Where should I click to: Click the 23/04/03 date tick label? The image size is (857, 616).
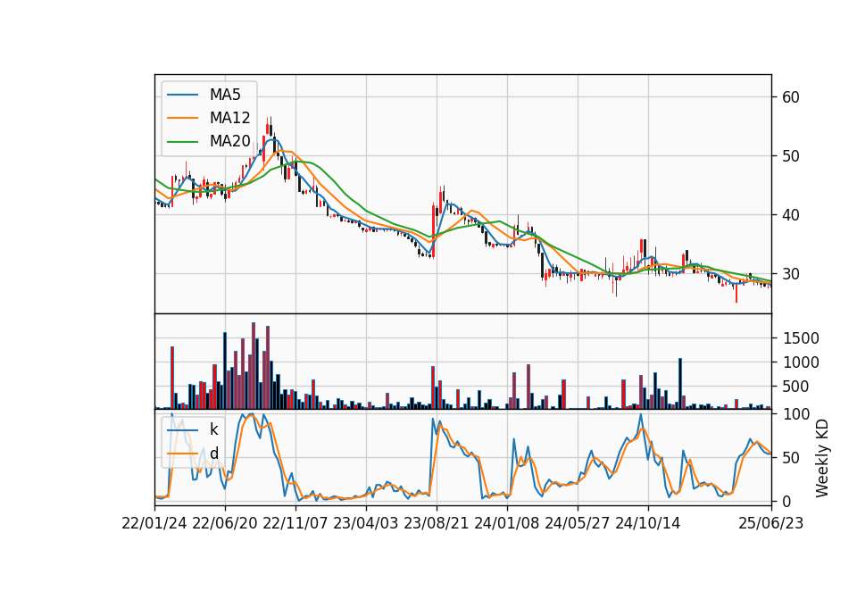click(366, 523)
